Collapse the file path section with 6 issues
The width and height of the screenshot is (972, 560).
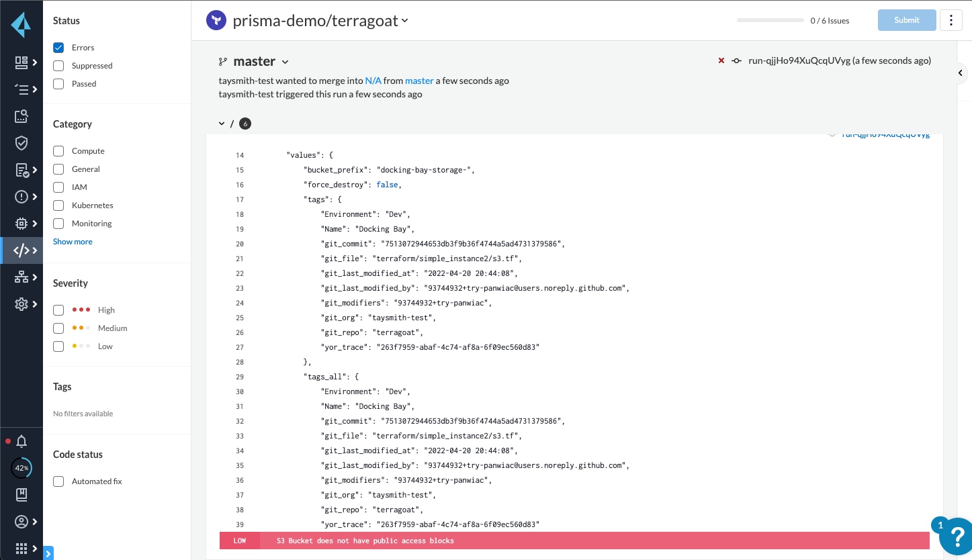point(222,124)
